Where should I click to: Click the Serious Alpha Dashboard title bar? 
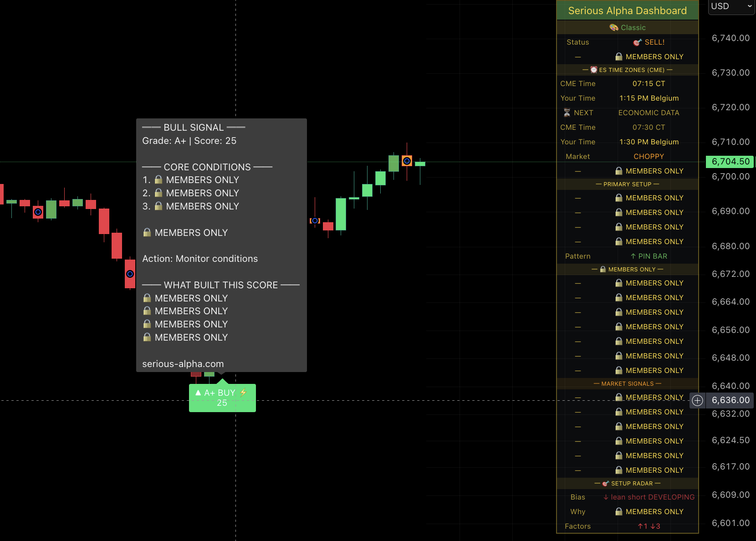[x=628, y=10]
